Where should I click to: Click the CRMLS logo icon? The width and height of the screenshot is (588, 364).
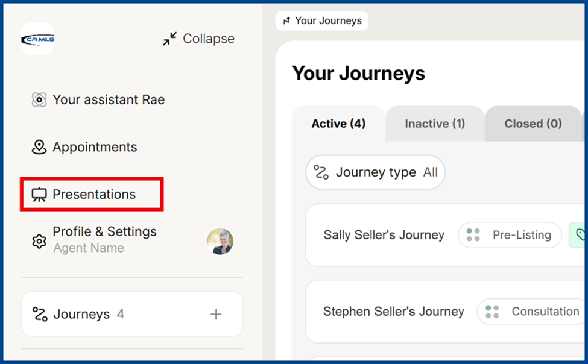pyautogui.click(x=37, y=39)
